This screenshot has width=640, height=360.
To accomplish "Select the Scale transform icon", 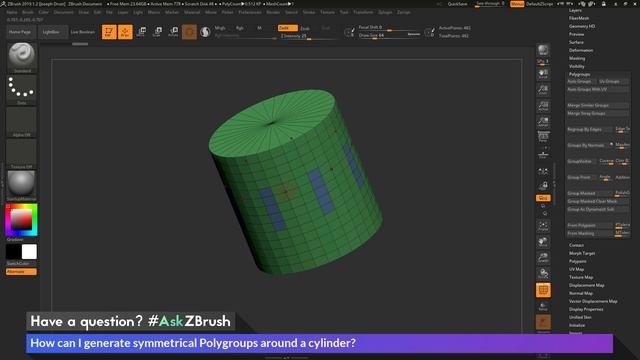I will [157, 32].
